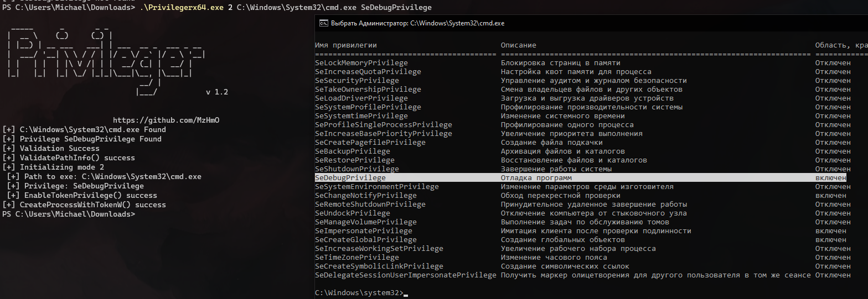Select 'EnableTokenPrivilege() success' output line
868x299 pixels.
pyautogui.click(x=82, y=195)
